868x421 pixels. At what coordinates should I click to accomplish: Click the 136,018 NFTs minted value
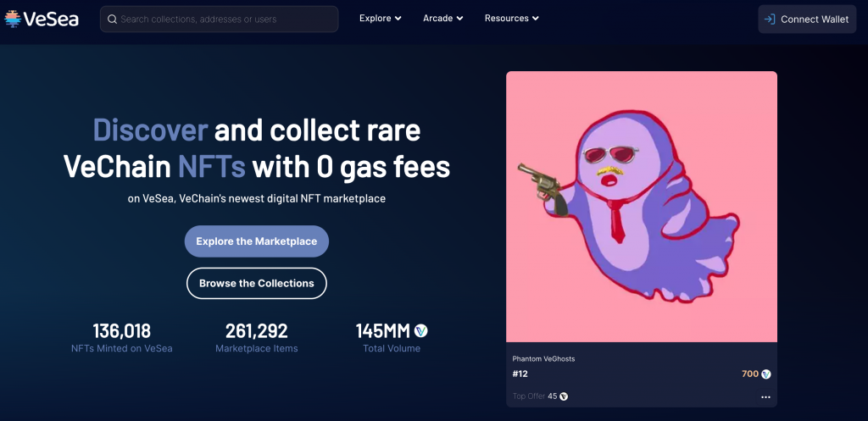point(122,331)
